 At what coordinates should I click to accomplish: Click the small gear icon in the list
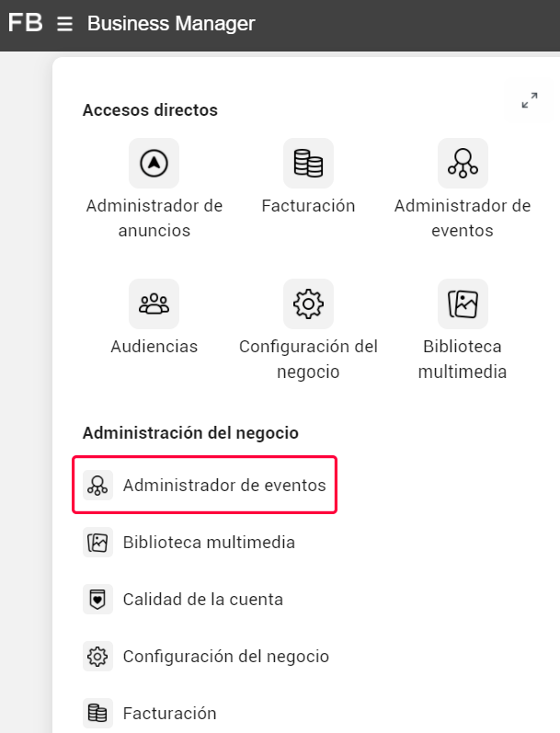(x=97, y=657)
